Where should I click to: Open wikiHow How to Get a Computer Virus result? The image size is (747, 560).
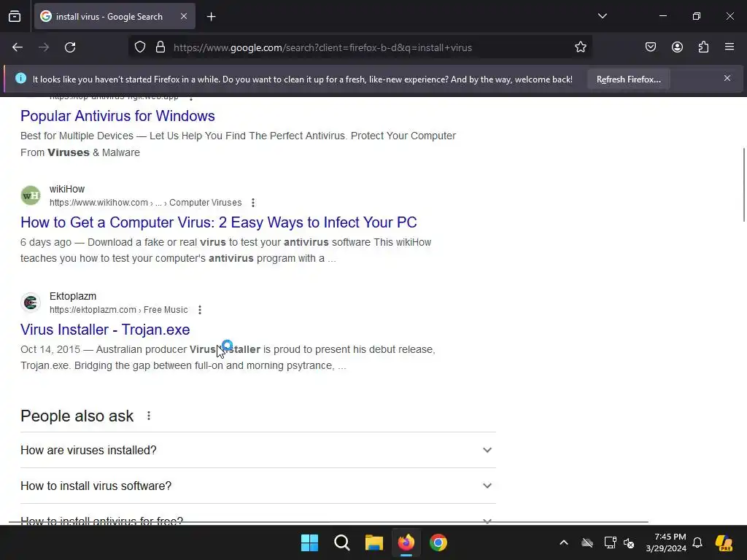[x=219, y=222]
